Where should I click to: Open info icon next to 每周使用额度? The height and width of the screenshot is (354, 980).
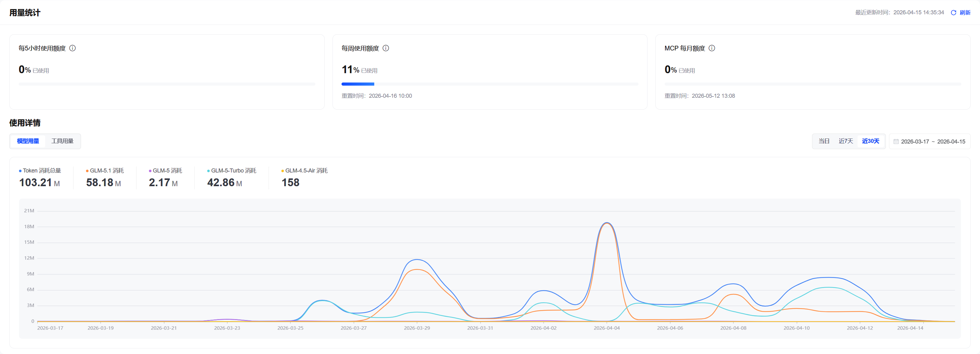[386, 48]
